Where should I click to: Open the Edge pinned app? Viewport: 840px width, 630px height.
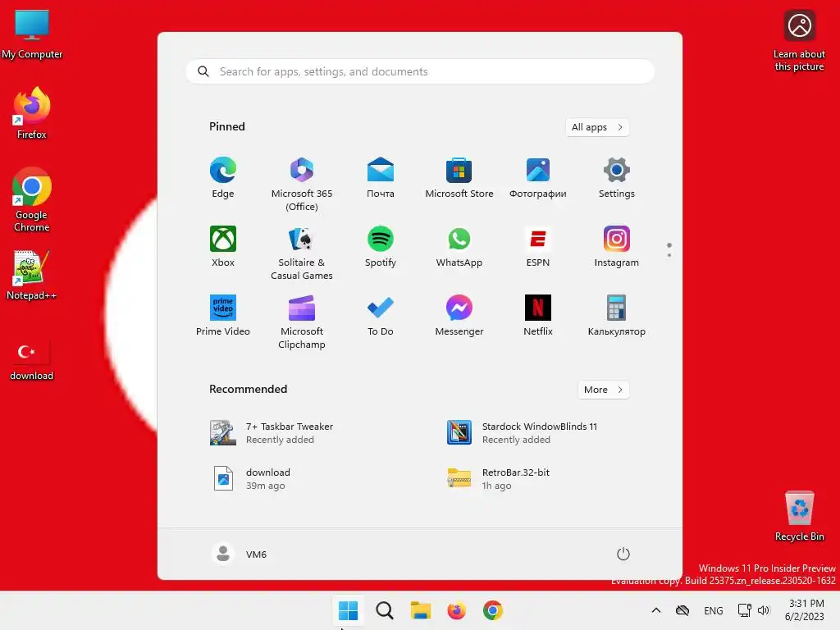click(x=223, y=177)
